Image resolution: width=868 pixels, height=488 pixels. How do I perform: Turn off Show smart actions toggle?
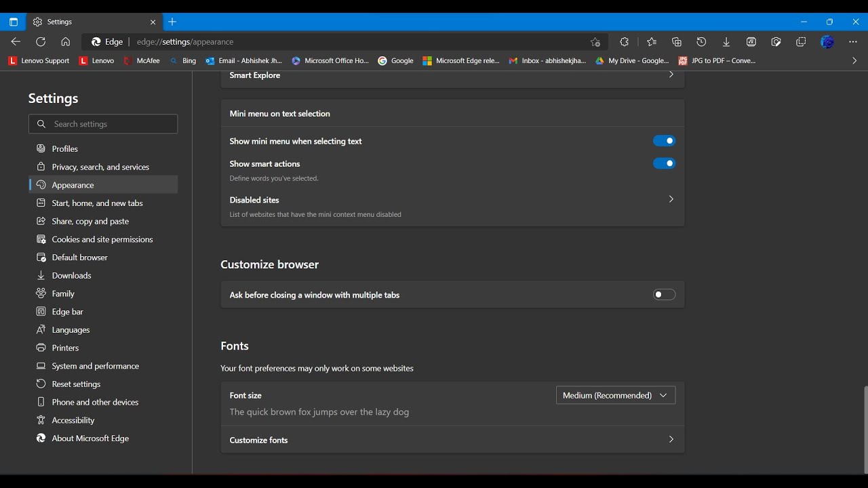pos(664,163)
